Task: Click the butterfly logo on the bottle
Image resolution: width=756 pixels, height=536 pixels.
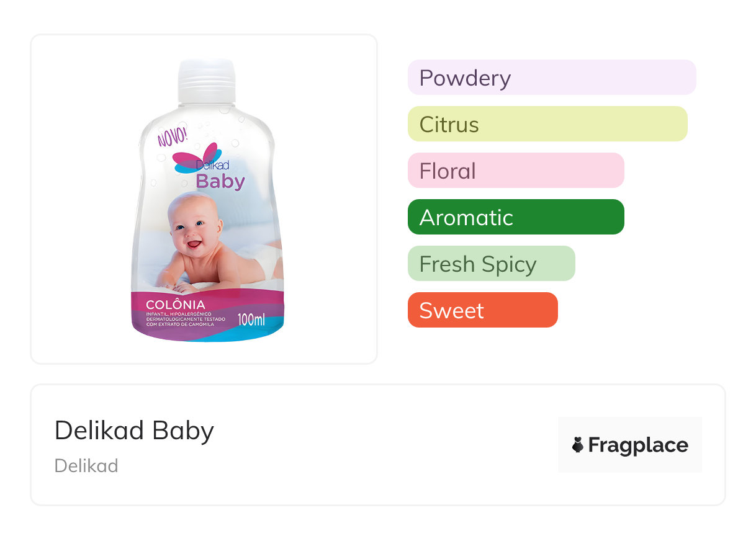Action: (197, 156)
